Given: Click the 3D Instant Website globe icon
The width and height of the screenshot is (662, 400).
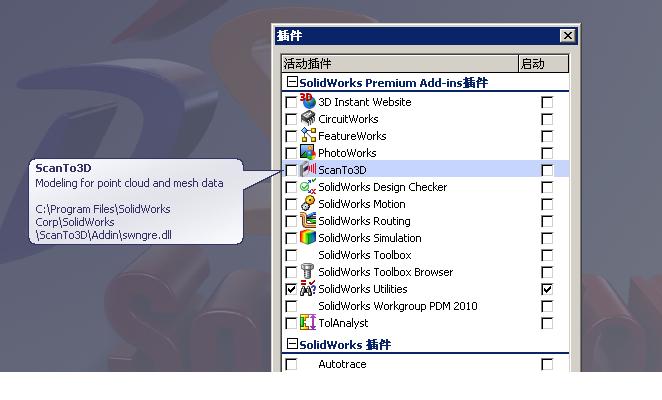Looking at the screenshot, I should pyautogui.click(x=308, y=101).
